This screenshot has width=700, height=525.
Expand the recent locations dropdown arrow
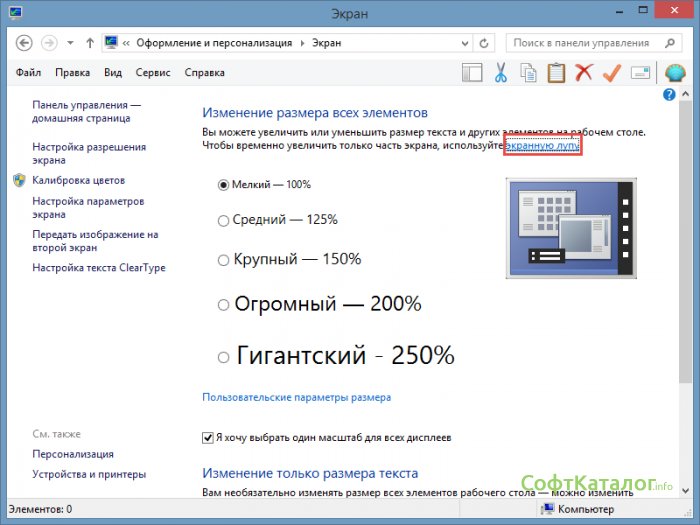pyautogui.click(x=70, y=44)
